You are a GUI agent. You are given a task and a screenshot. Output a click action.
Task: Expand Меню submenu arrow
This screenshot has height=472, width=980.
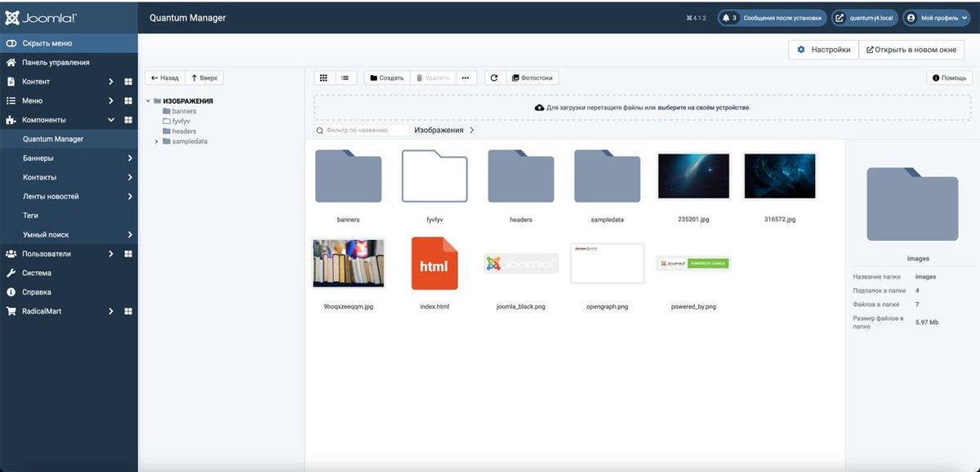tap(111, 100)
